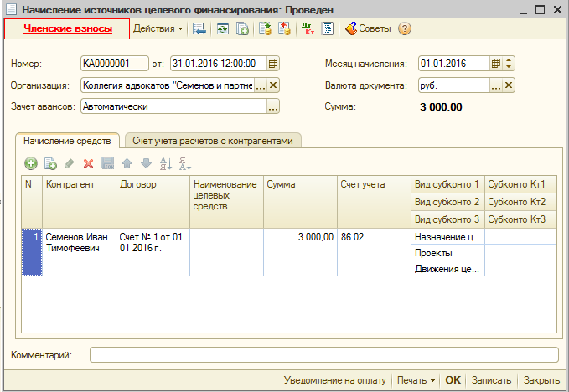Image resolution: width=569 pixels, height=392 pixels.
Task: Select the Назначение ц... subconto cell
Action: point(447,237)
